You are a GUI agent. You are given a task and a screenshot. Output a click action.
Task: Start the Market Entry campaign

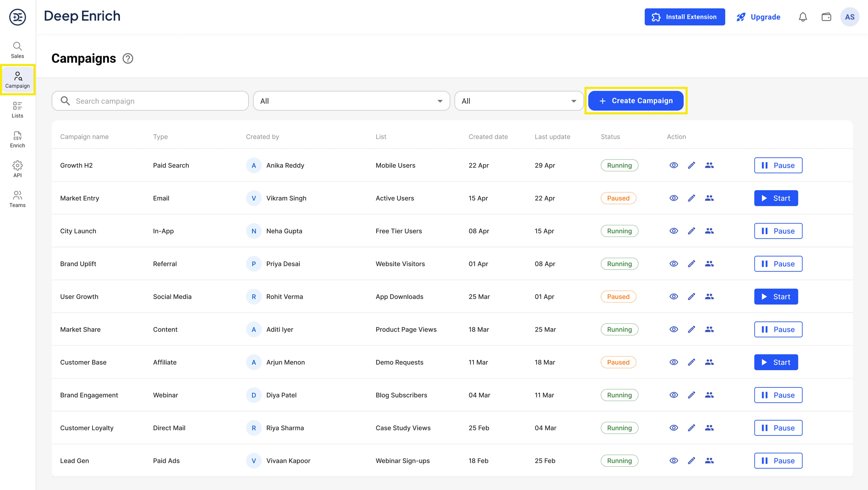pos(776,198)
